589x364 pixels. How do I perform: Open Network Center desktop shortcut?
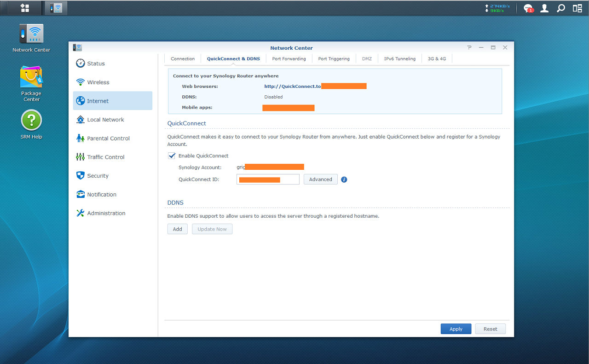click(31, 38)
